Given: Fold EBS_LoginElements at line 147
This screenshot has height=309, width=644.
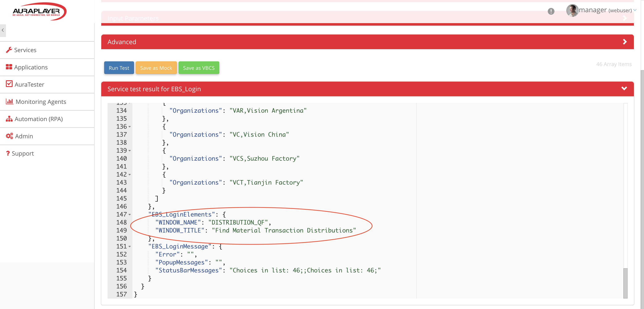Looking at the screenshot, I should pyautogui.click(x=130, y=215).
